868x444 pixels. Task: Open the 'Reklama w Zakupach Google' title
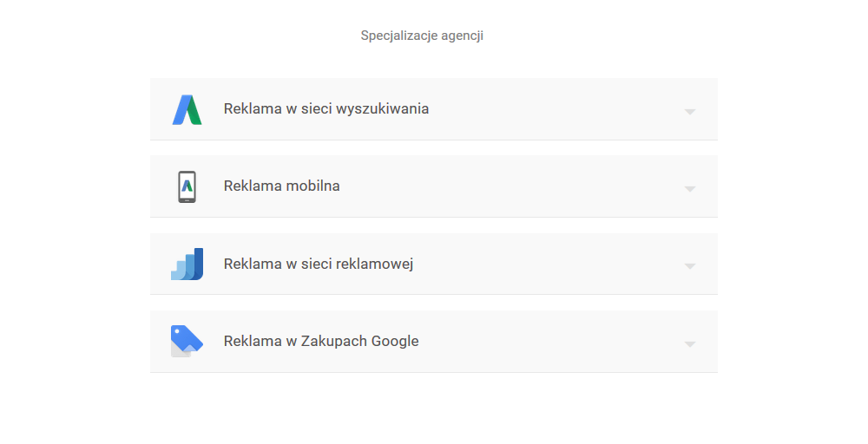pyautogui.click(x=321, y=341)
